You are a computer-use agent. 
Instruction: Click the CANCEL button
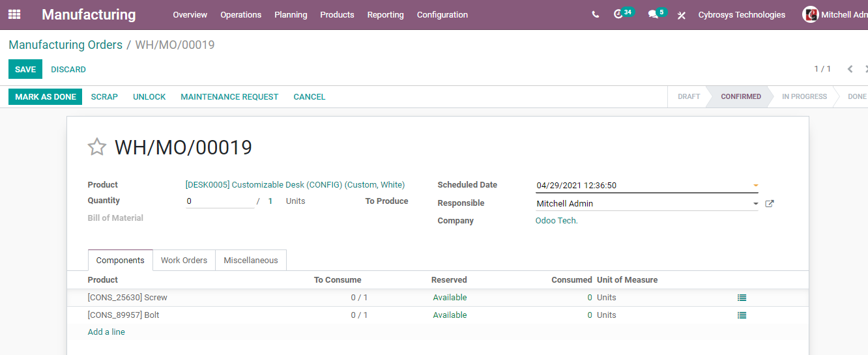pyautogui.click(x=310, y=96)
